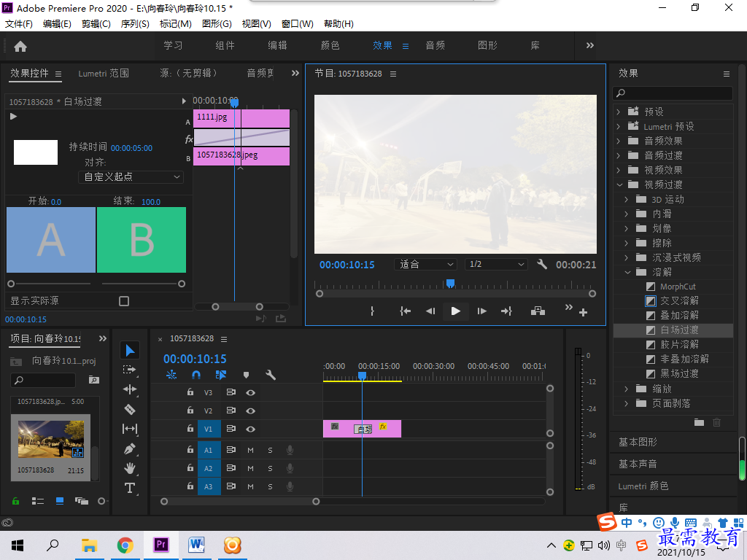
Task: Open the button editor plus icon
Action: [583, 312]
